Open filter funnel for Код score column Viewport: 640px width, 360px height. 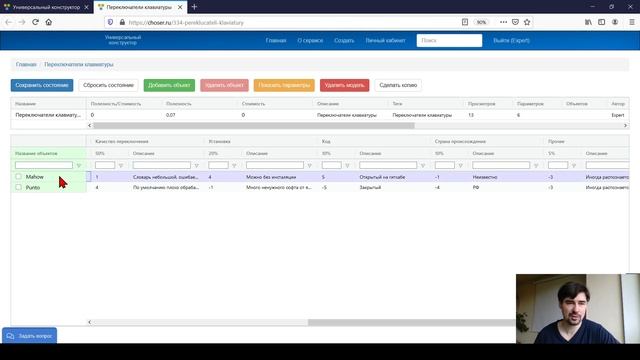[347, 166]
